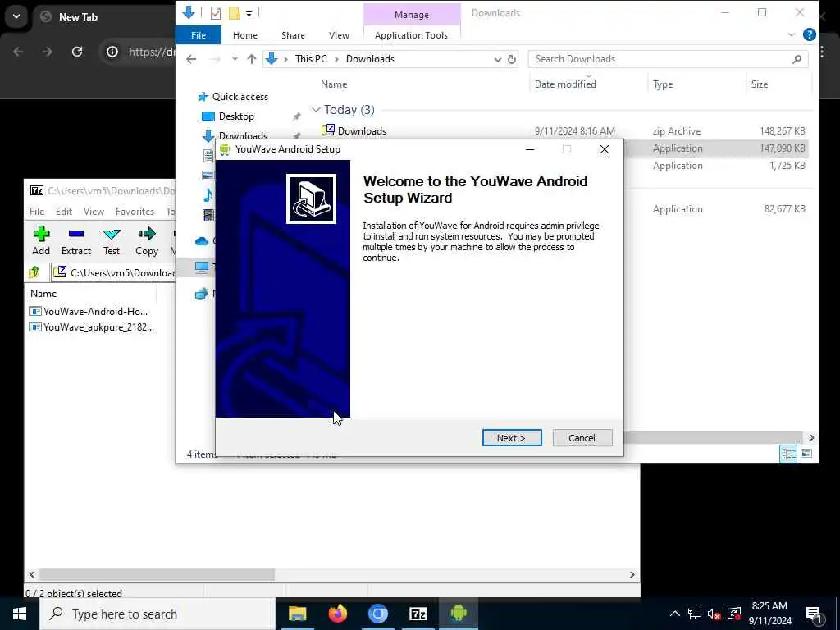
Task: Click the search magnifier in Explorer
Action: coord(797,59)
